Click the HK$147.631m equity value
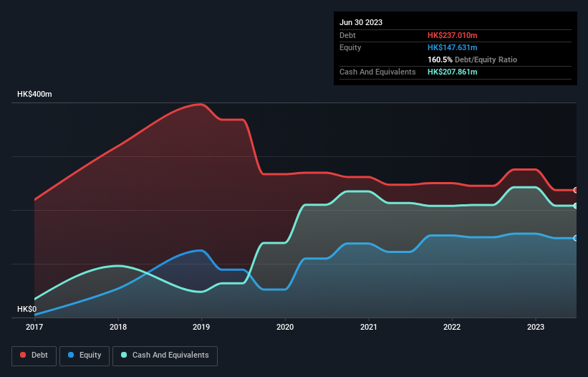 452,47
